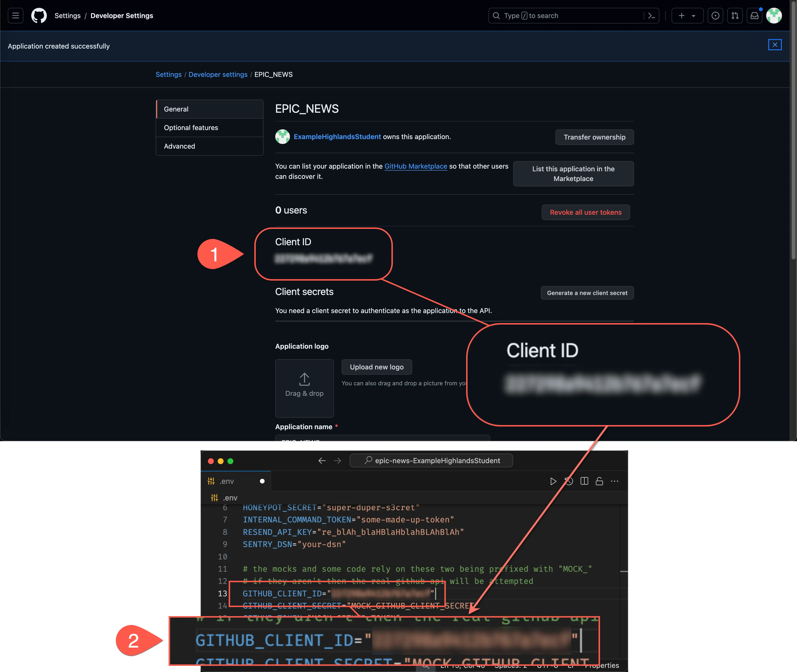Select the .env editor tab
The height and width of the screenshot is (672, 797).
coord(236,481)
